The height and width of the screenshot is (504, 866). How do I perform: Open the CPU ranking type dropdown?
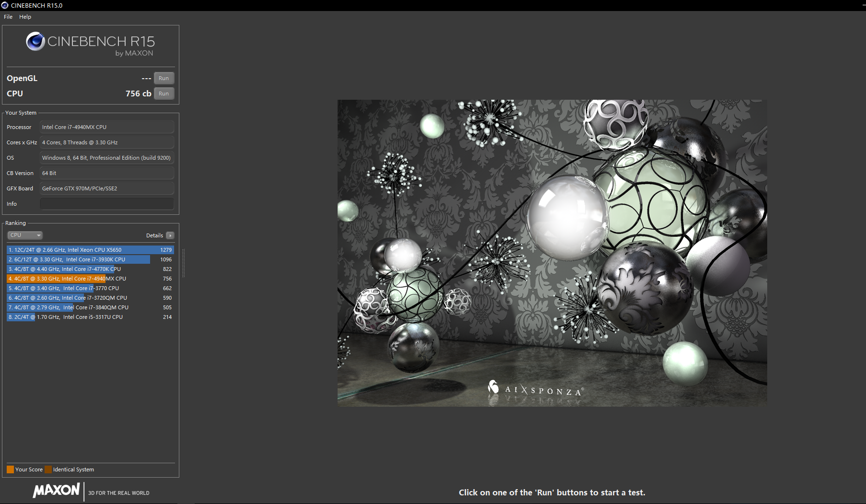25,235
